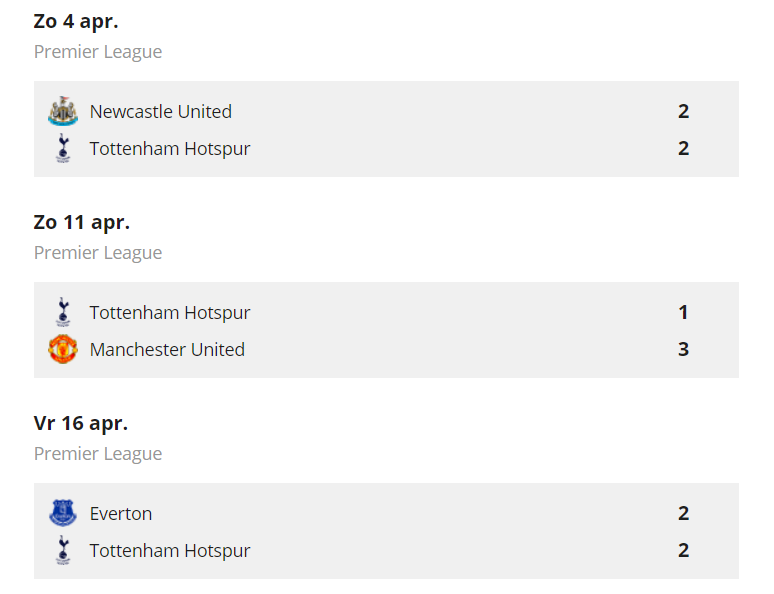The height and width of the screenshot is (594, 774).
Task: Click Tottenham's score of 1
Action: pos(684,313)
